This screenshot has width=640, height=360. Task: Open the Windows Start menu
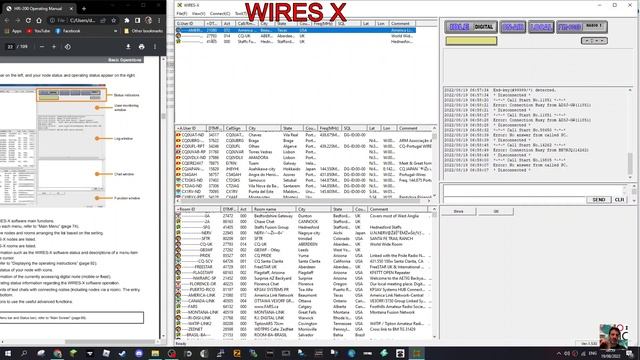click(7, 353)
